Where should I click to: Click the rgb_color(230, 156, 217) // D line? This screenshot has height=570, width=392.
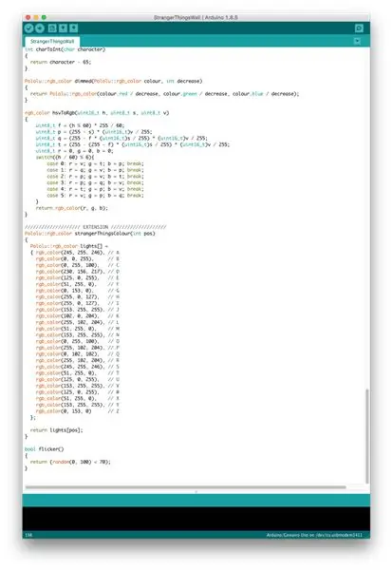(x=78, y=272)
